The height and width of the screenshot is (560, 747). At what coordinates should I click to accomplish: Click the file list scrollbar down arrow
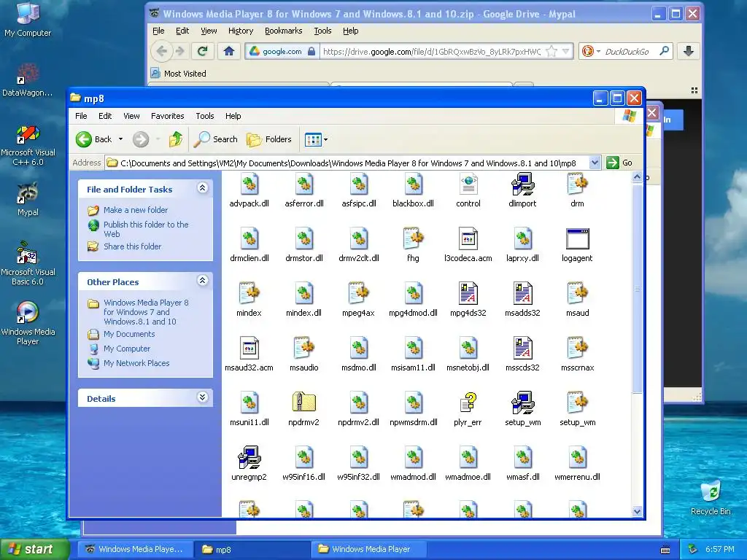tap(637, 511)
